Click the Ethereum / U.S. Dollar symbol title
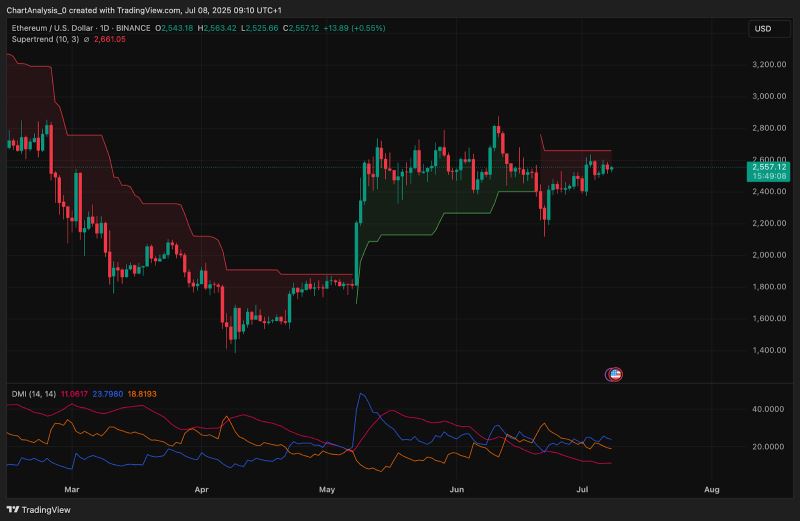800x521 pixels. [x=56, y=28]
